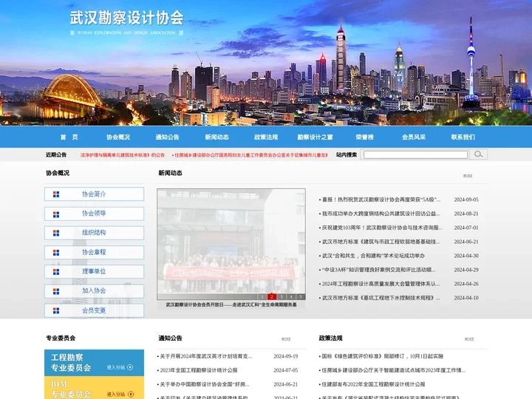Open the 首页 navigation item
This screenshot has width=532, height=399.
pos(69,137)
